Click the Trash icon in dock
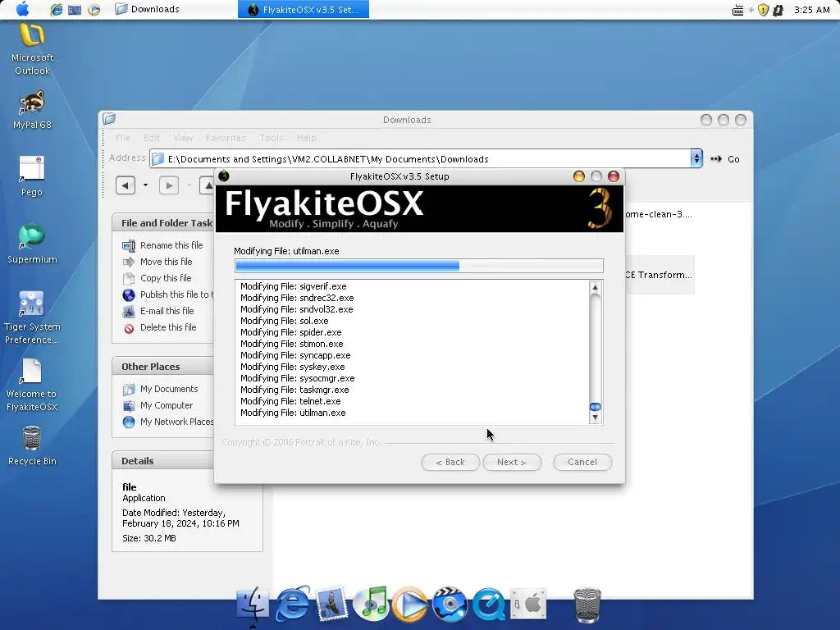 point(587,605)
